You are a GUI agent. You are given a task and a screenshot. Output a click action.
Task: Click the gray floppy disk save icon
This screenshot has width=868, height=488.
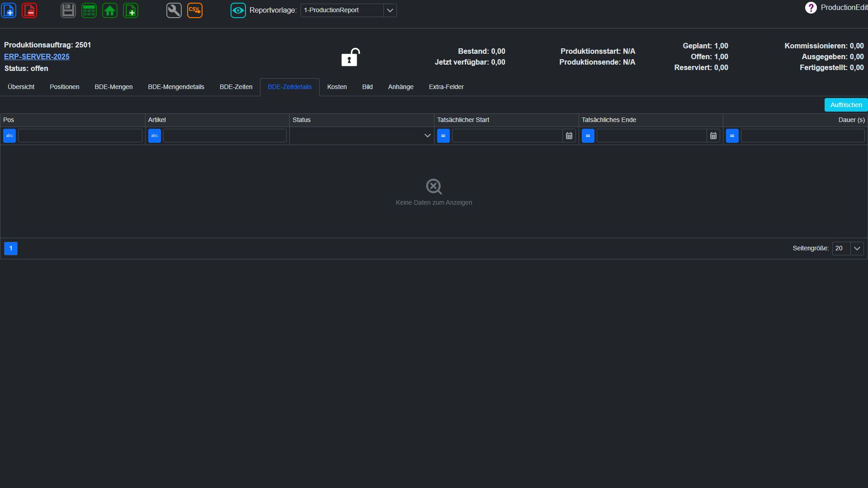(68, 10)
